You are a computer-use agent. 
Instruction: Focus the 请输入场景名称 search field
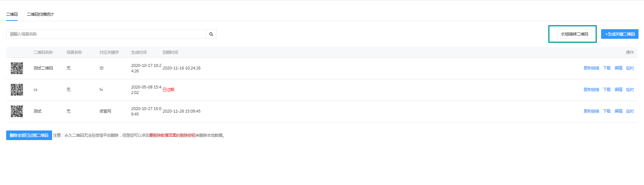(106, 34)
